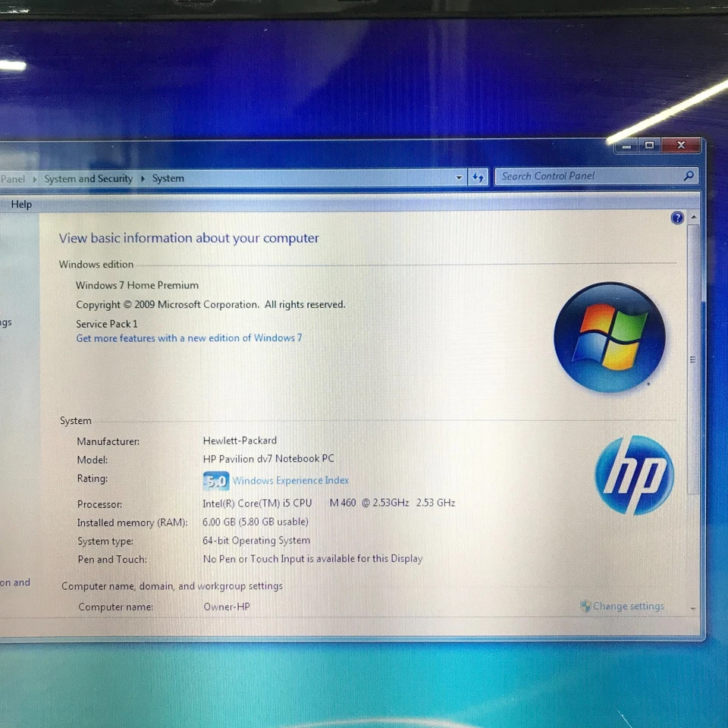Open the address bar history dropdown arrow
The height and width of the screenshot is (728, 728).
459,177
